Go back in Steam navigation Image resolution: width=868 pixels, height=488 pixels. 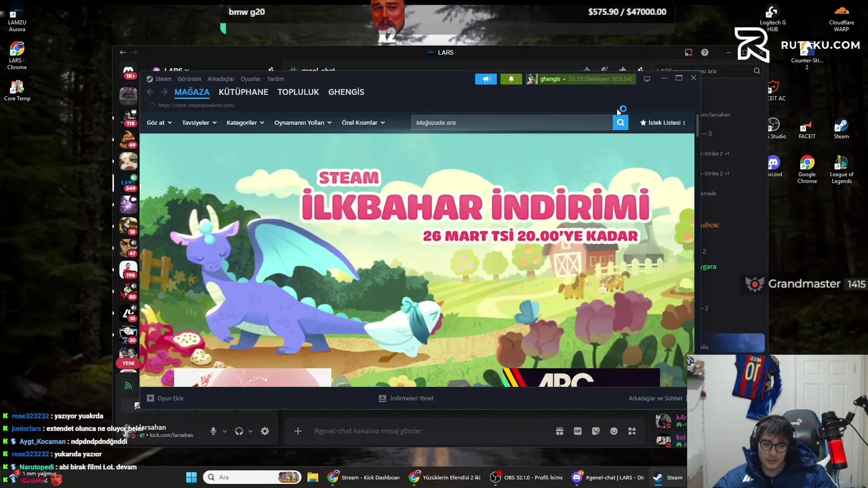click(150, 92)
